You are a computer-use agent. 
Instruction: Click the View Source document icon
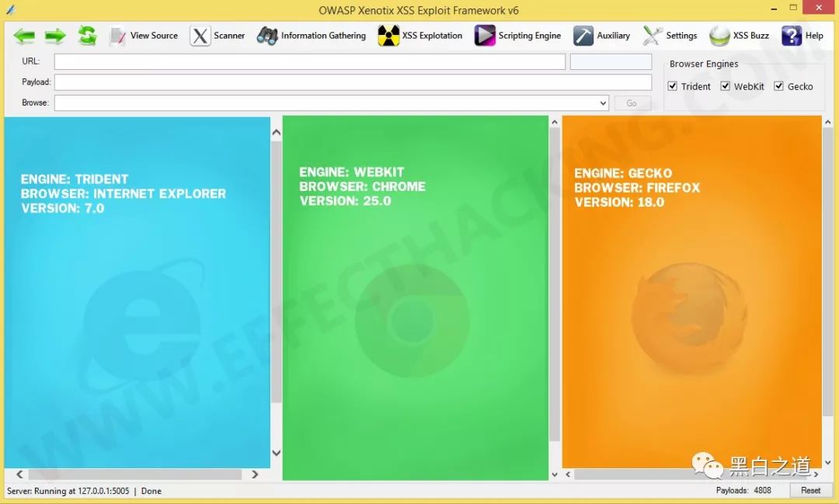click(x=117, y=36)
